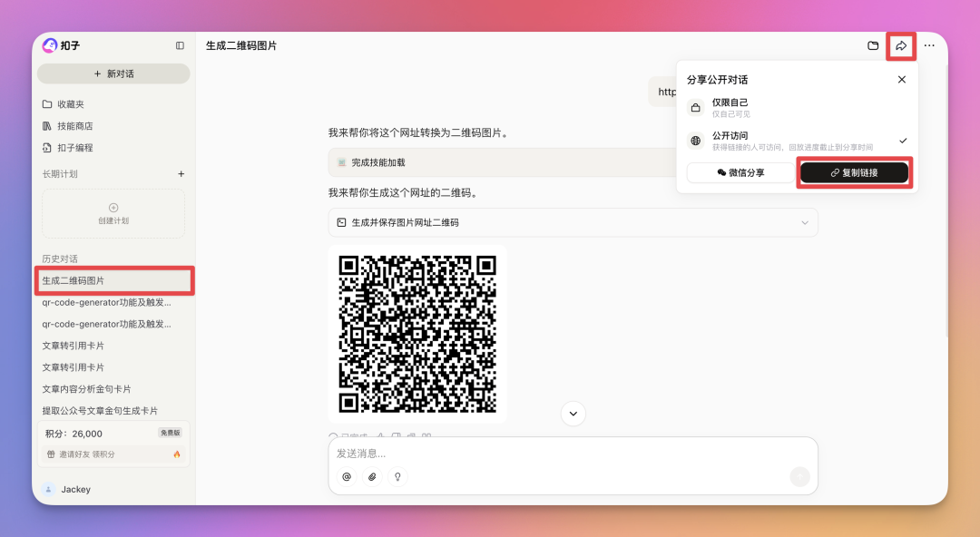Click the @ mention icon
This screenshot has width=980, height=537.
click(x=347, y=477)
